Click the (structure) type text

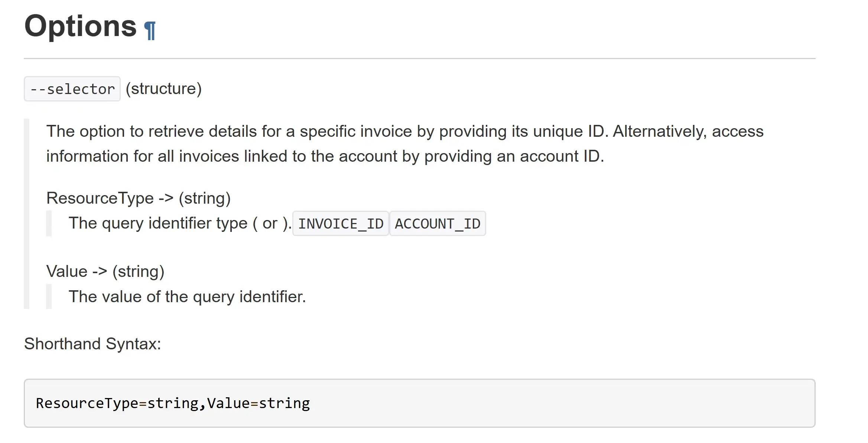164,89
